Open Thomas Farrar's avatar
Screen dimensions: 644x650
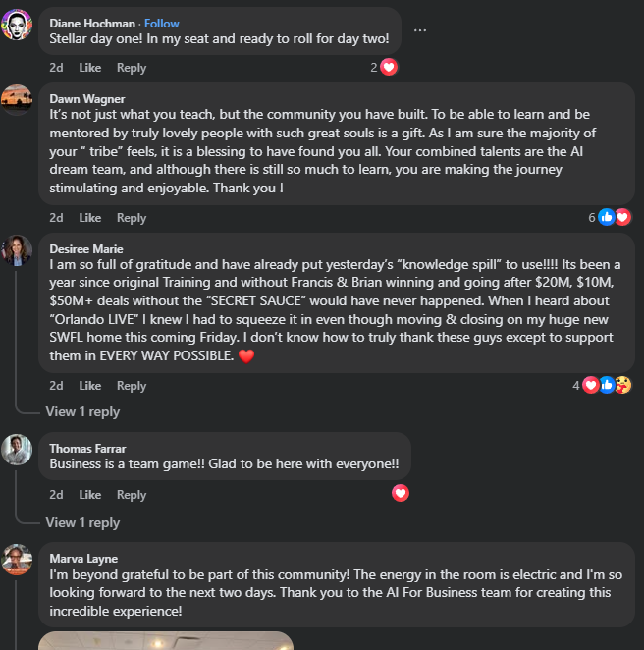pyautogui.click(x=17, y=449)
